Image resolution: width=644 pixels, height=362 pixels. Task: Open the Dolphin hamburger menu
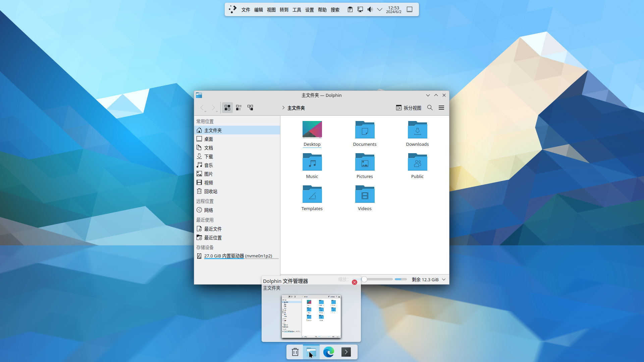(x=441, y=108)
